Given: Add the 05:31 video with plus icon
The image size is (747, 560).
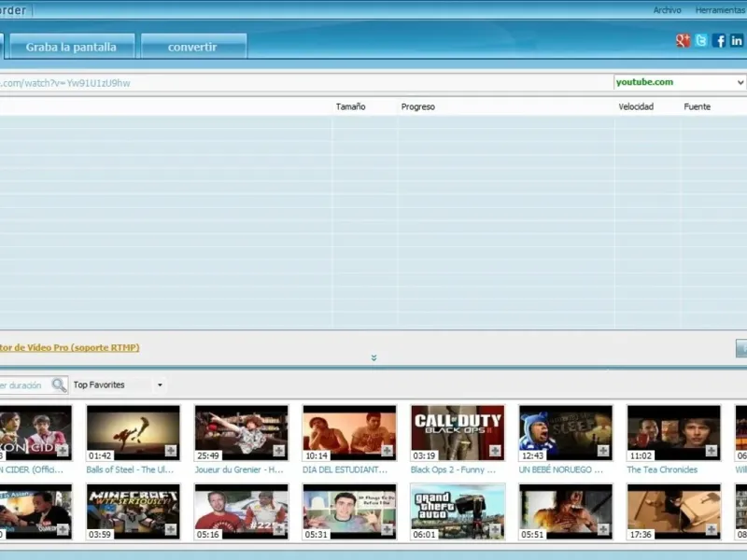Looking at the screenshot, I should 387,529.
